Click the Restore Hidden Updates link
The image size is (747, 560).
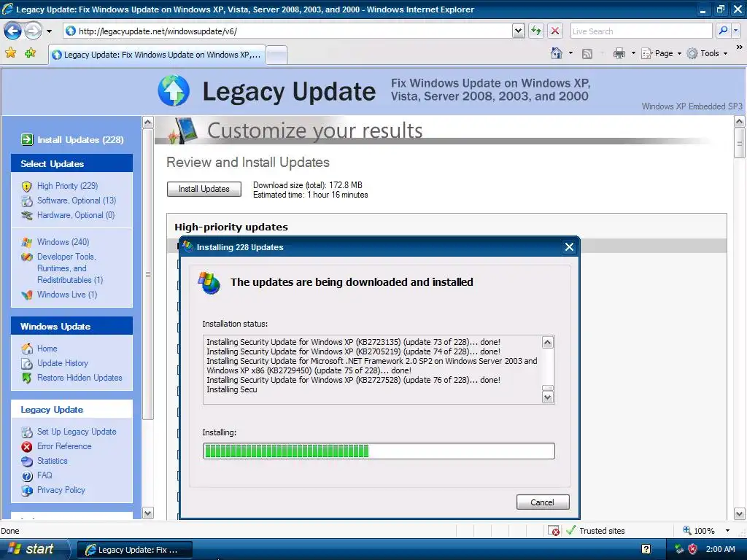[80, 378]
